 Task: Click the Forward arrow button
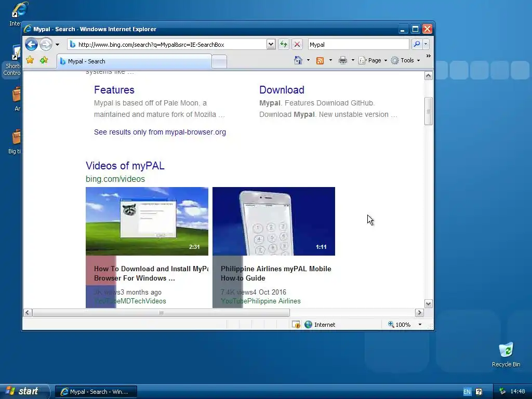coord(46,44)
